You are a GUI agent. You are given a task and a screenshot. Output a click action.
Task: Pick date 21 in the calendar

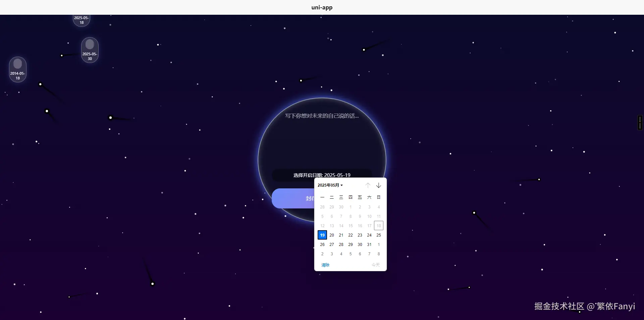pos(341,235)
